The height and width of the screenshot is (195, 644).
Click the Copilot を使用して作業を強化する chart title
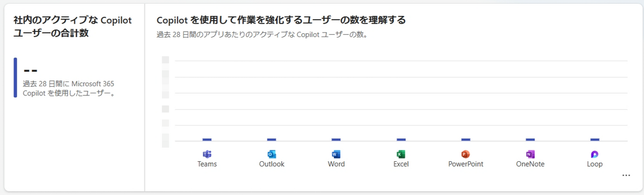281,20
